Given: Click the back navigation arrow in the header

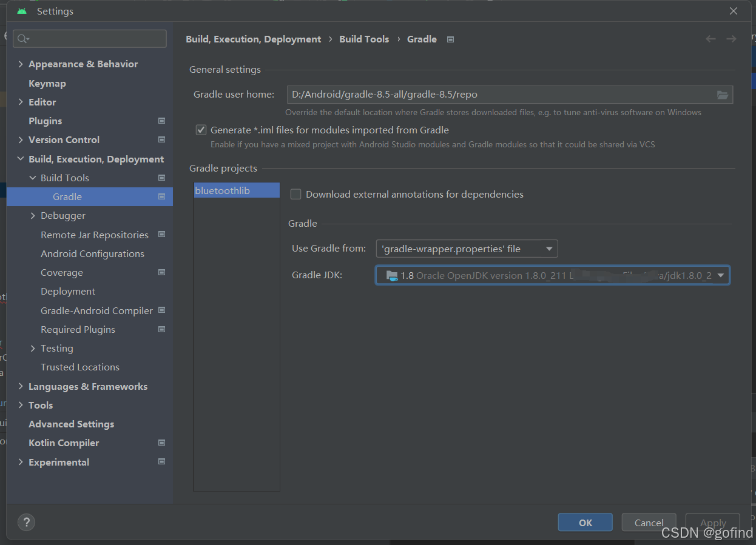Looking at the screenshot, I should coord(710,39).
